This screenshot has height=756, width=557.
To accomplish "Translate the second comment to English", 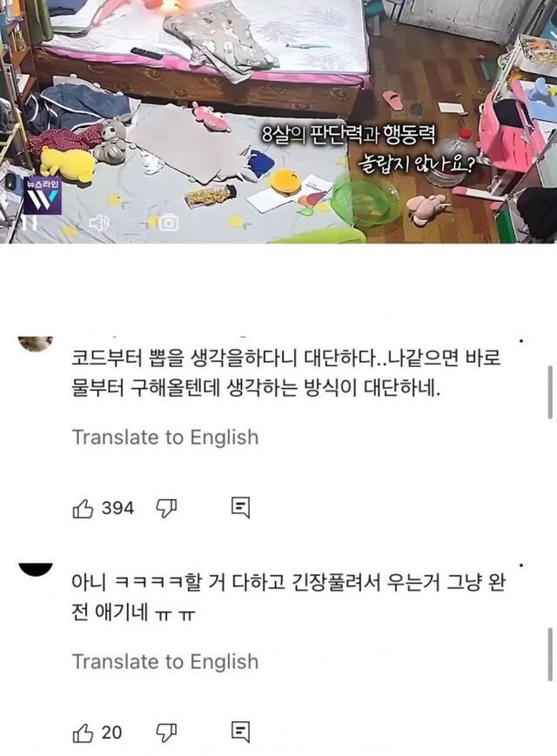I will pos(165,661).
